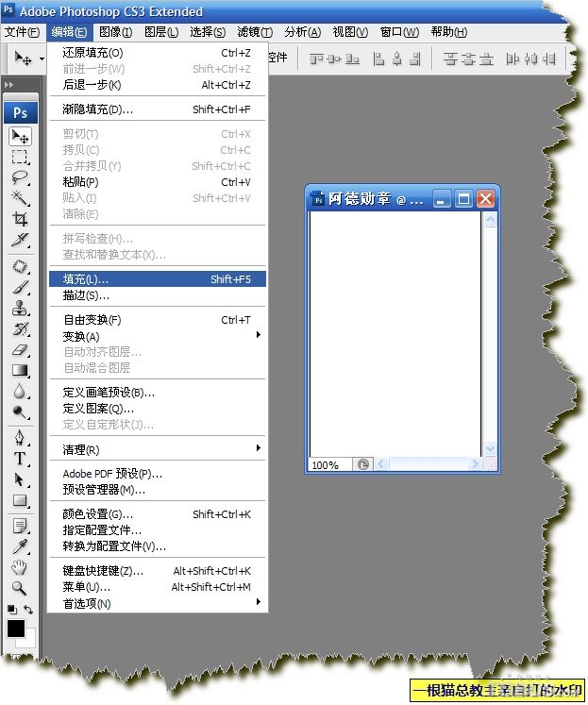Select the Dodge tool
Viewport: 588px width, 705px height.
[20, 411]
